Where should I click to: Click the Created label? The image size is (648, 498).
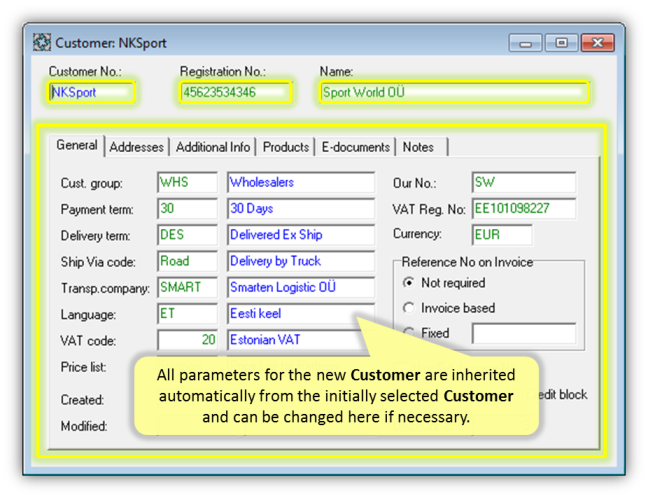[82, 400]
